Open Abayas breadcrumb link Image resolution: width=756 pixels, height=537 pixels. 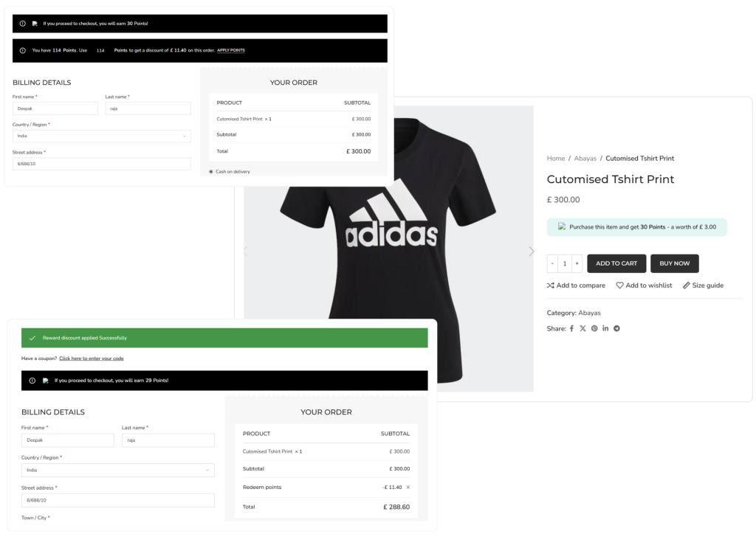pos(585,159)
